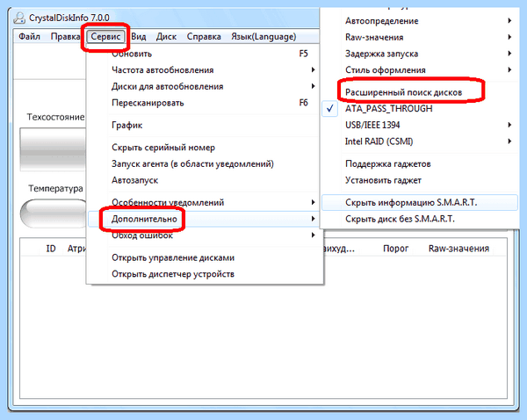The image size is (527, 420).
Task: Open the Файл menu
Action: 29,36
